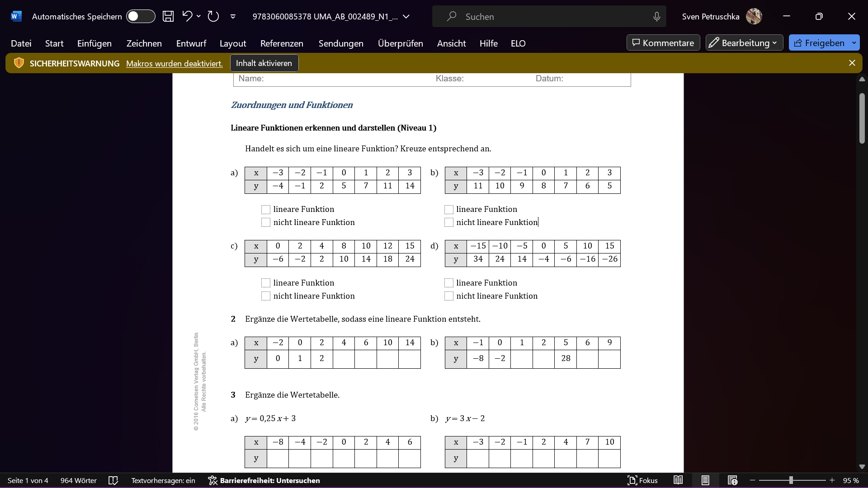This screenshot has height=488, width=868.
Task: Open Barrierefreiheit: Untersuchen checker
Action: click(x=264, y=480)
